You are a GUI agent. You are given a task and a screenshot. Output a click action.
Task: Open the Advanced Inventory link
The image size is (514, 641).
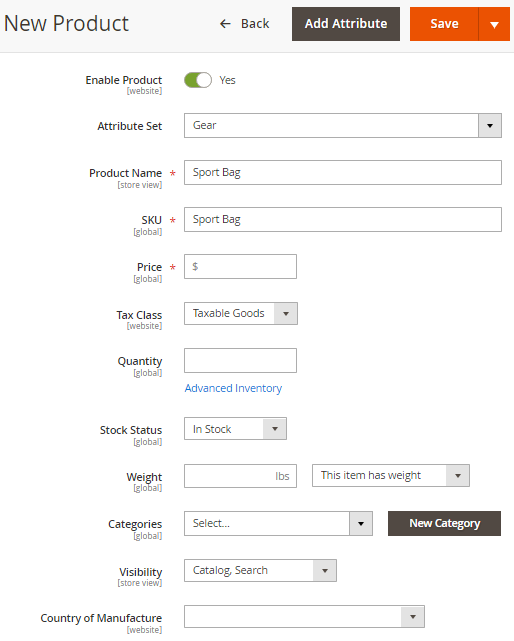pyautogui.click(x=233, y=388)
